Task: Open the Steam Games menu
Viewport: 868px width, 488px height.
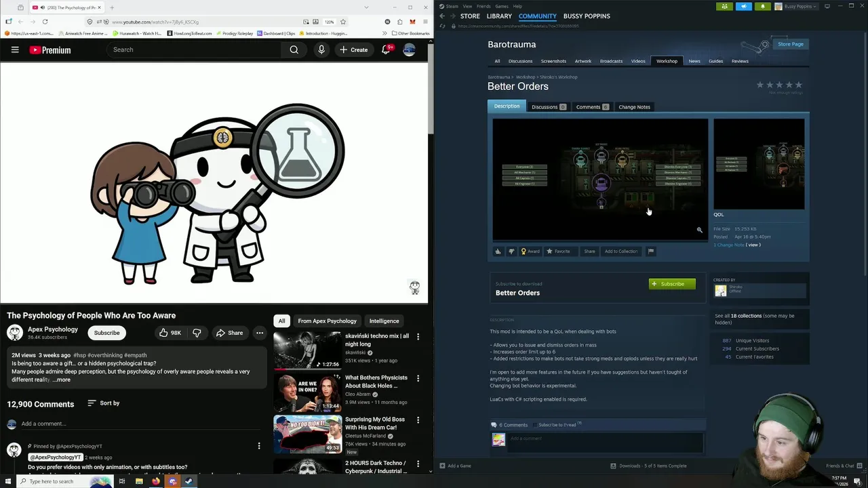Action: click(502, 6)
